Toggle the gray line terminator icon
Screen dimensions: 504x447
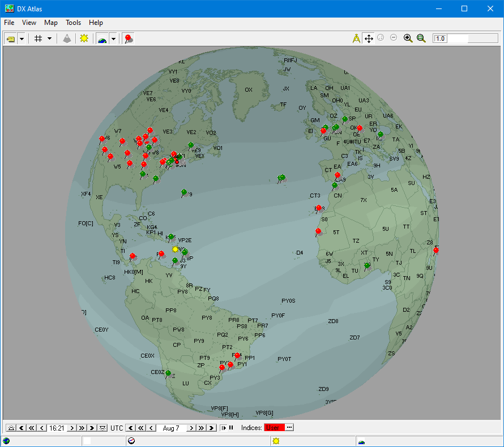tap(67, 38)
